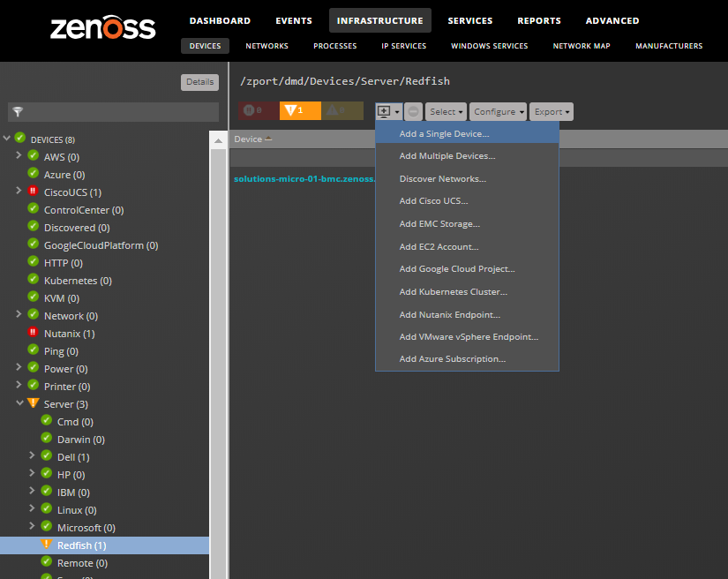Click the green status icon for KVM

pyautogui.click(x=33, y=297)
